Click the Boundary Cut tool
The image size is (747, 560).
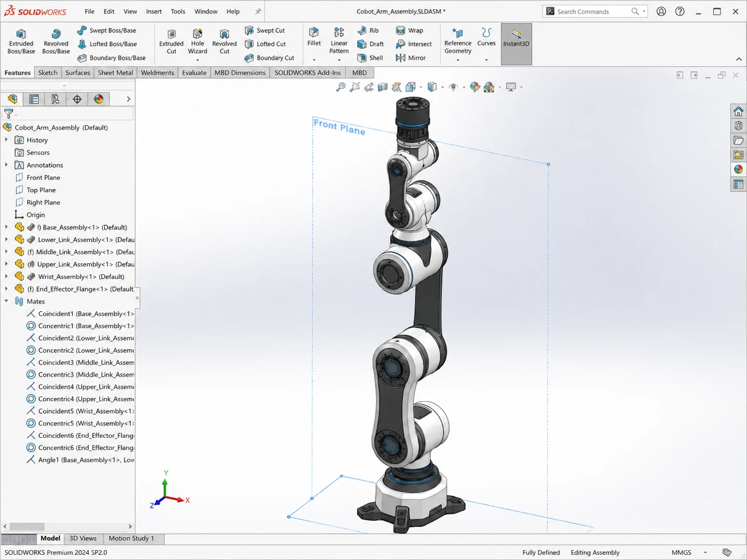(x=269, y=58)
